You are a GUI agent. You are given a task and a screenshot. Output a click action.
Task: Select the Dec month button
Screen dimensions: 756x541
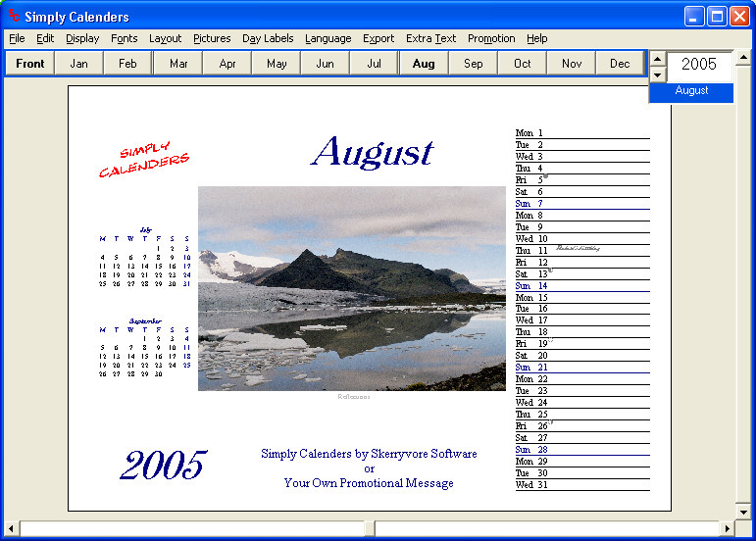[x=620, y=64]
